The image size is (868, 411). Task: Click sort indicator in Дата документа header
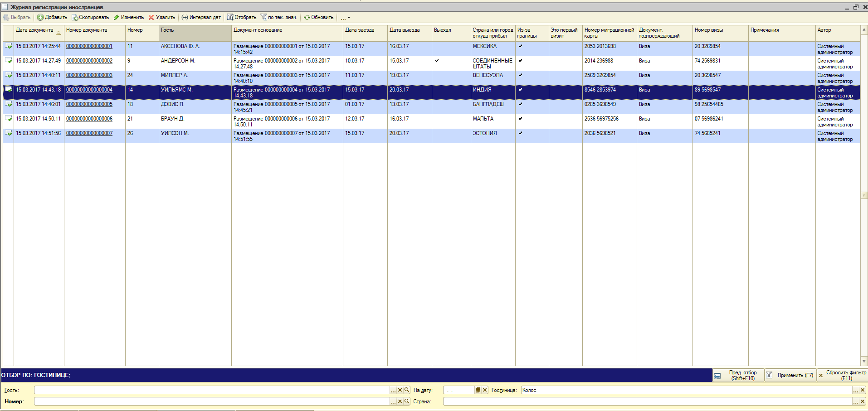[x=59, y=32]
